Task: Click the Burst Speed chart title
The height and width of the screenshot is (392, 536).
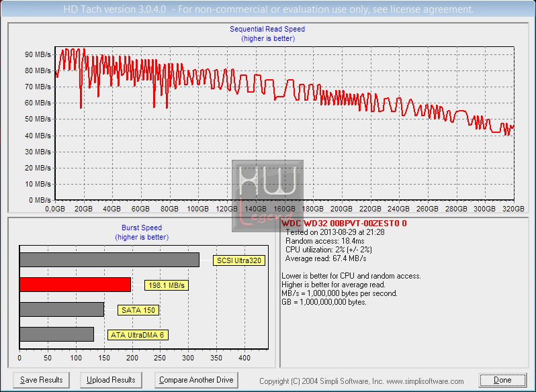Action: click(142, 228)
